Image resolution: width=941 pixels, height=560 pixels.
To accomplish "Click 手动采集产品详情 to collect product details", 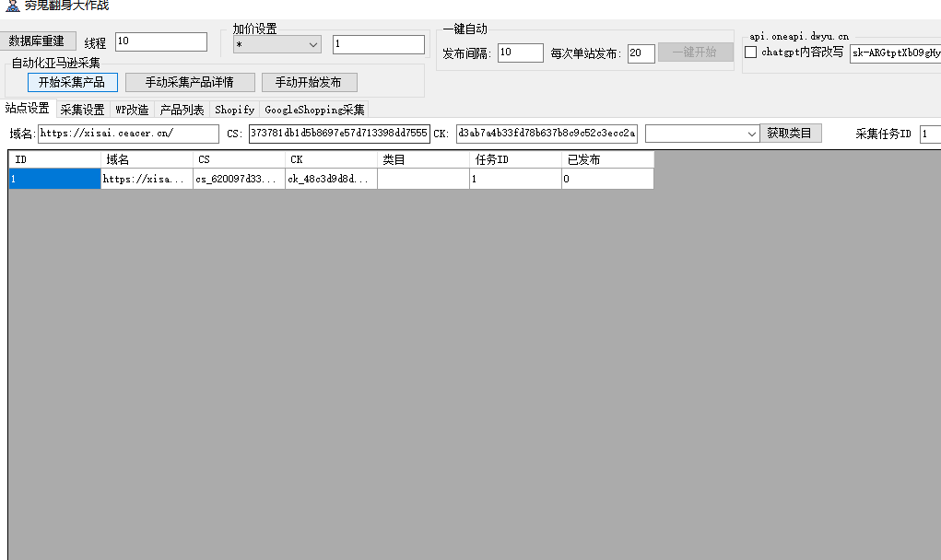I will click(x=195, y=82).
